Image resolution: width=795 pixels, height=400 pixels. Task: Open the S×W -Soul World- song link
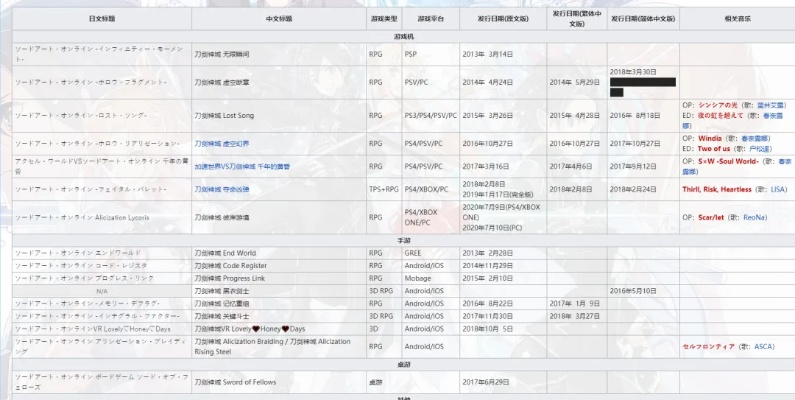[728, 161]
